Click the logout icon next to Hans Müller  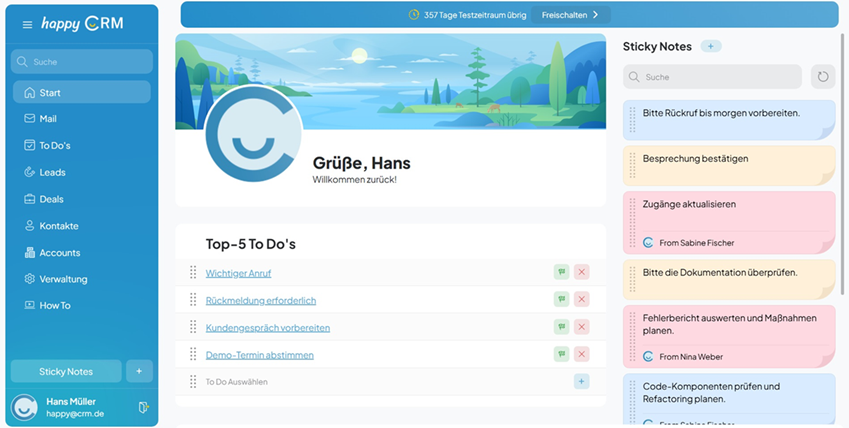143,407
